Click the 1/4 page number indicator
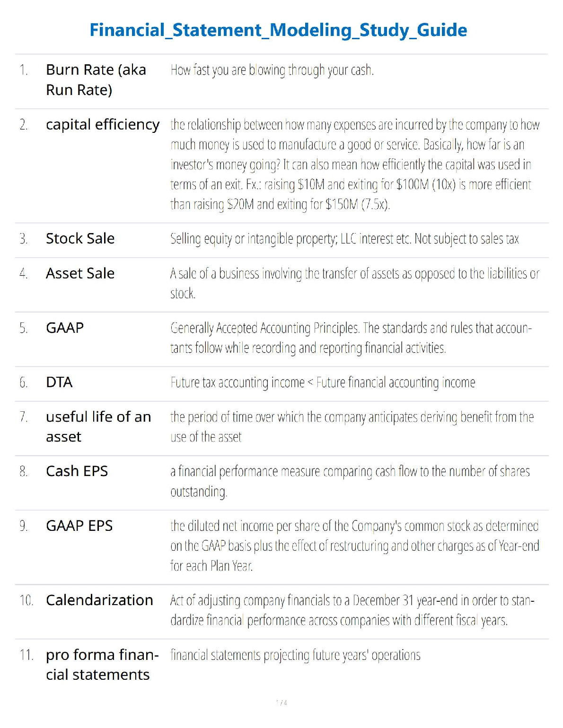 (281, 703)
